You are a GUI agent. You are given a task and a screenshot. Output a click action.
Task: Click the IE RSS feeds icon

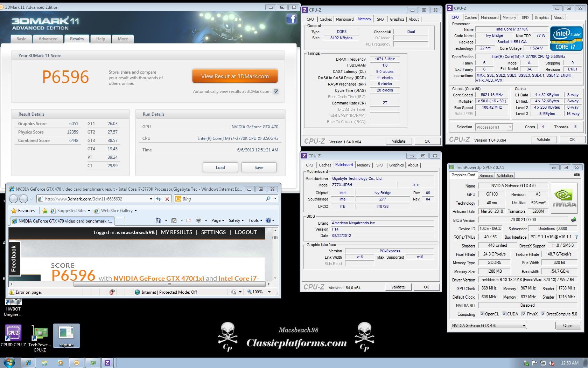point(174,220)
